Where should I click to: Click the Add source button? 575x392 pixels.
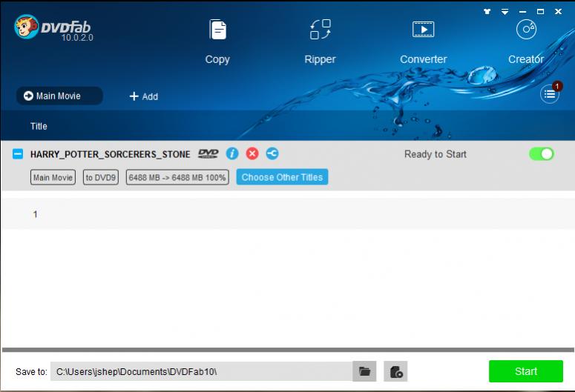(x=144, y=96)
